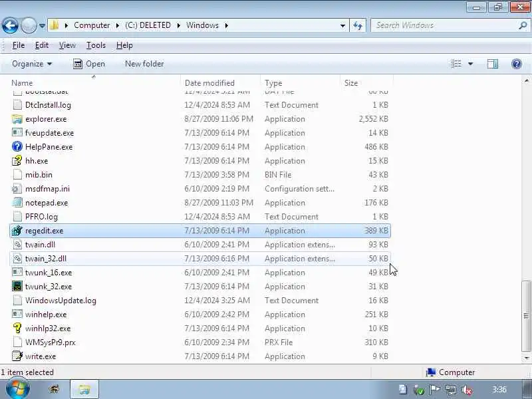This screenshot has width=532, height=399.
Task: Click the network tray icon
Action: [451, 390]
